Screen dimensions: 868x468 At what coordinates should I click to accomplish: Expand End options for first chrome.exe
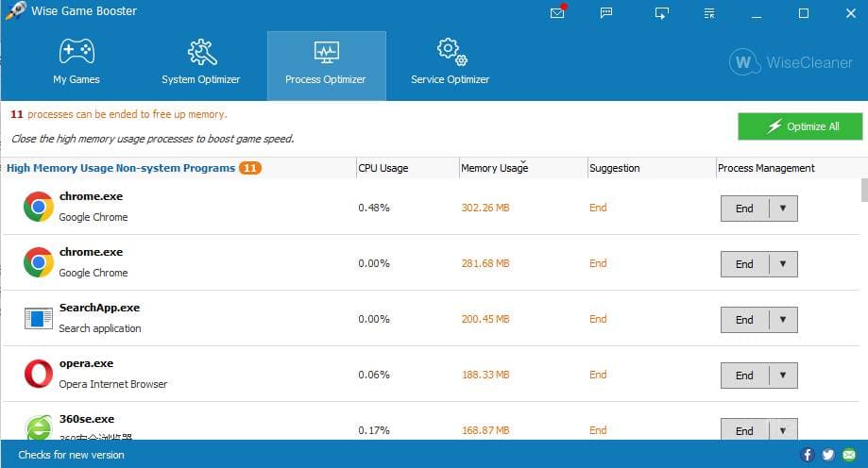click(x=783, y=209)
